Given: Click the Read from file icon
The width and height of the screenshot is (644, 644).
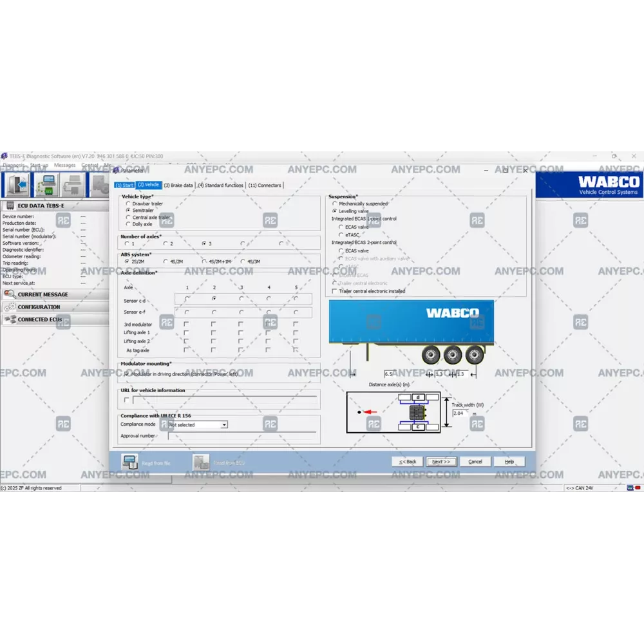Looking at the screenshot, I should [x=130, y=462].
